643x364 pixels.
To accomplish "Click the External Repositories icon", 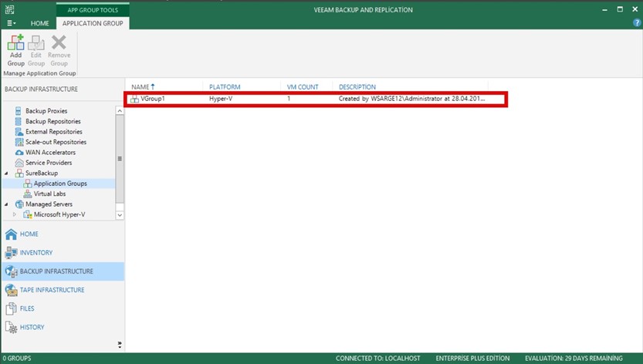I will pos(19,132).
